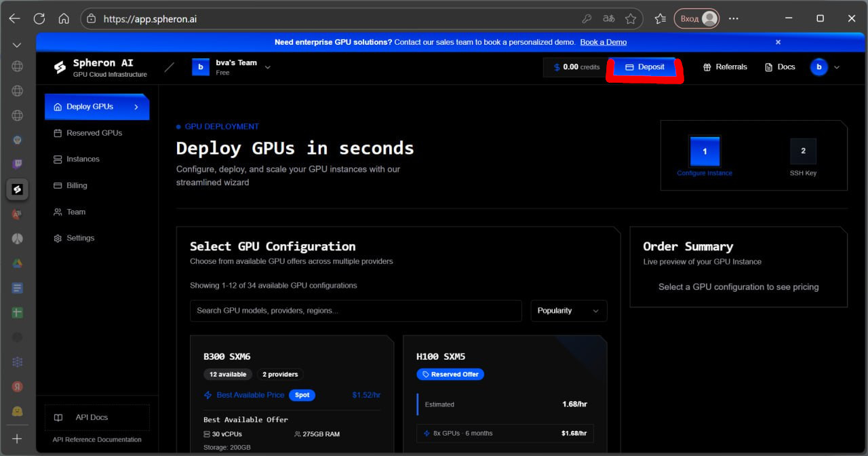The height and width of the screenshot is (456, 868).
Task: Go to Reserved GPUs in sidebar
Action: [x=94, y=133]
